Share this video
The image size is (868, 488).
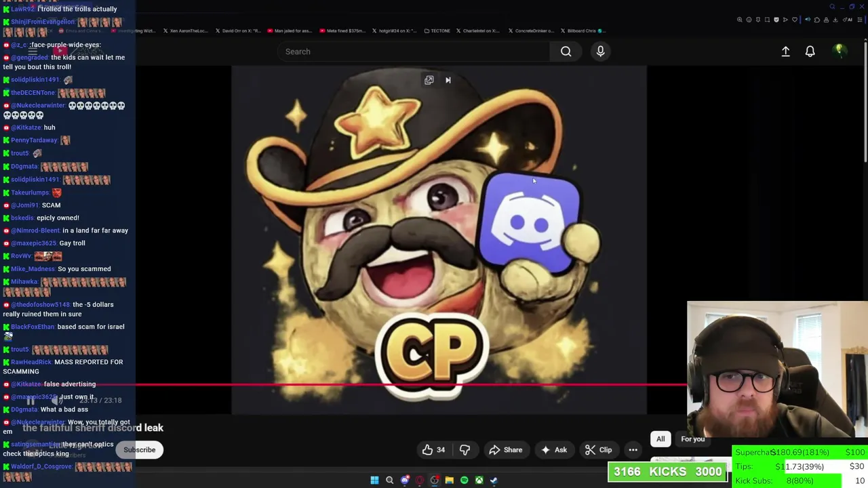506,450
